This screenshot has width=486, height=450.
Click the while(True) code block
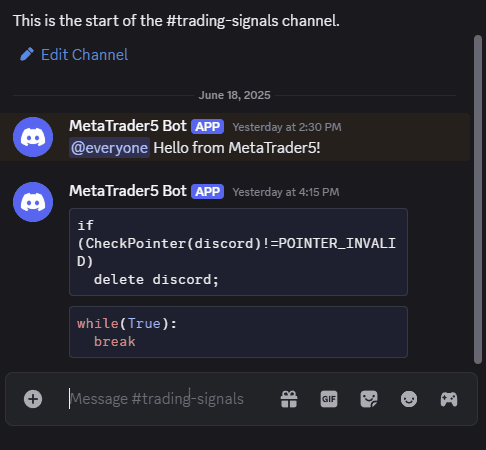tap(238, 332)
